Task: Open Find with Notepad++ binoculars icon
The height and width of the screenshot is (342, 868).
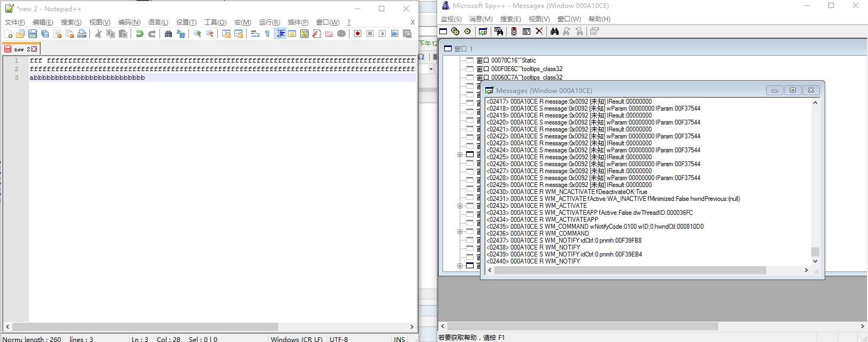Action: coord(169,34)
